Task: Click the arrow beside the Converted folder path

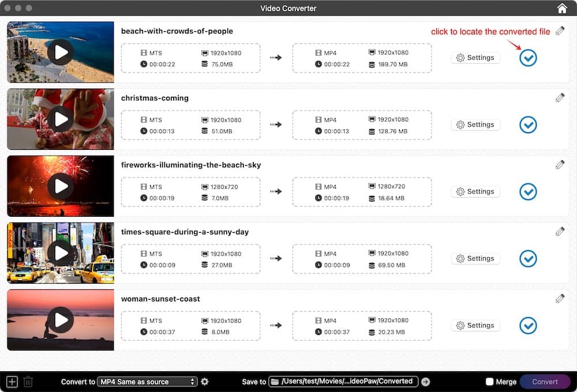Action: pyautogui.click(x=425, y=381)
